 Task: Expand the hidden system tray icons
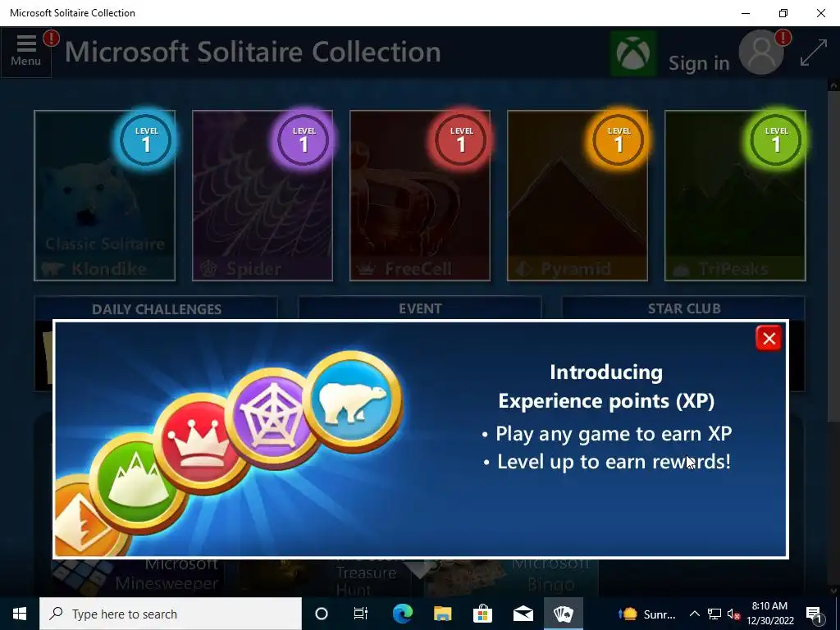coord(694,614)
